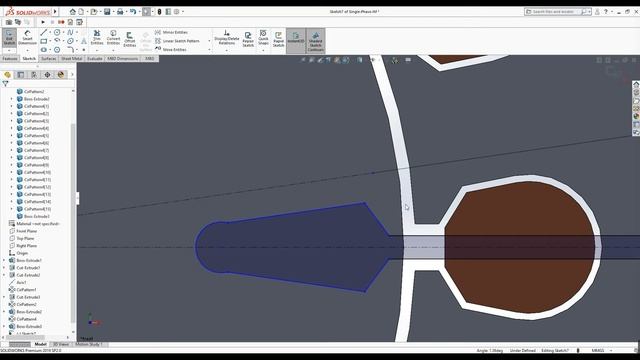Expand the CirPattern4[10] body

[11, 172]
